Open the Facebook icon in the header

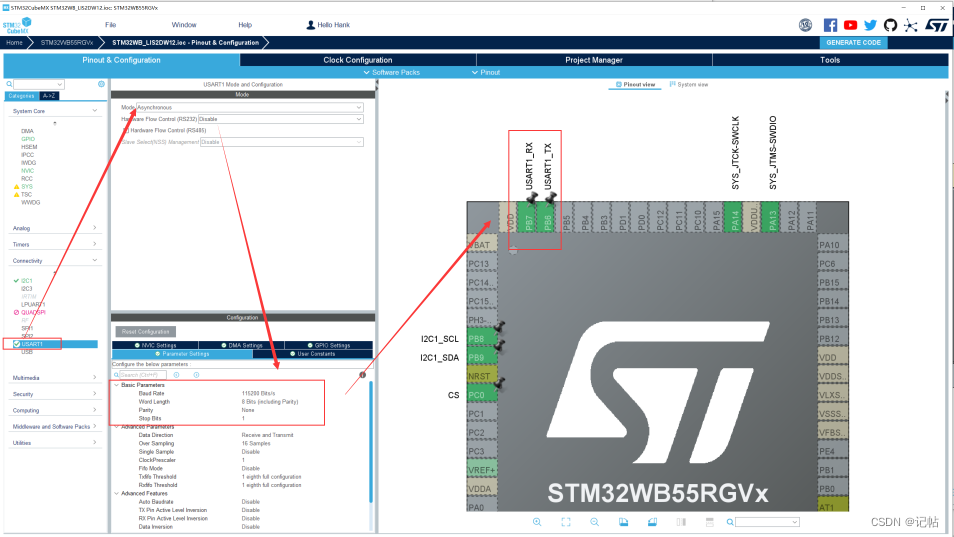pos(830,25)
